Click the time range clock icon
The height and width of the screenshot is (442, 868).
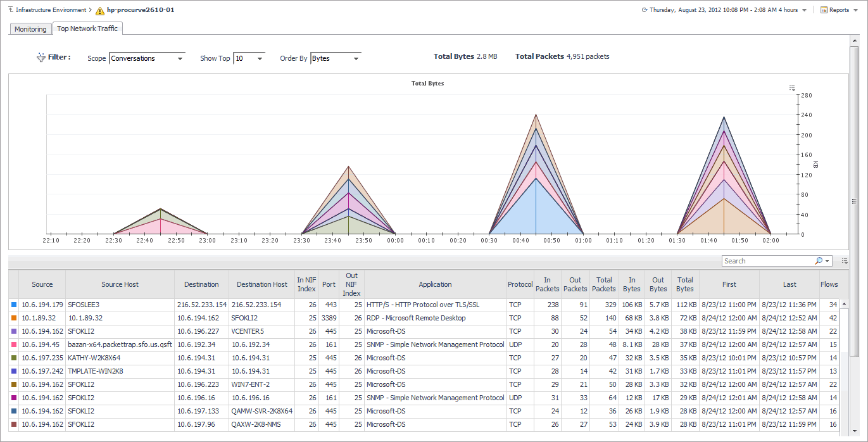point(645,10)
